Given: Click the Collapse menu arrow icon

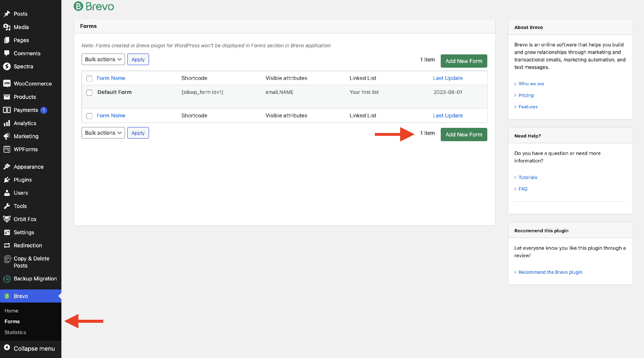Looking at the screenshot, I should click(7, 347).
